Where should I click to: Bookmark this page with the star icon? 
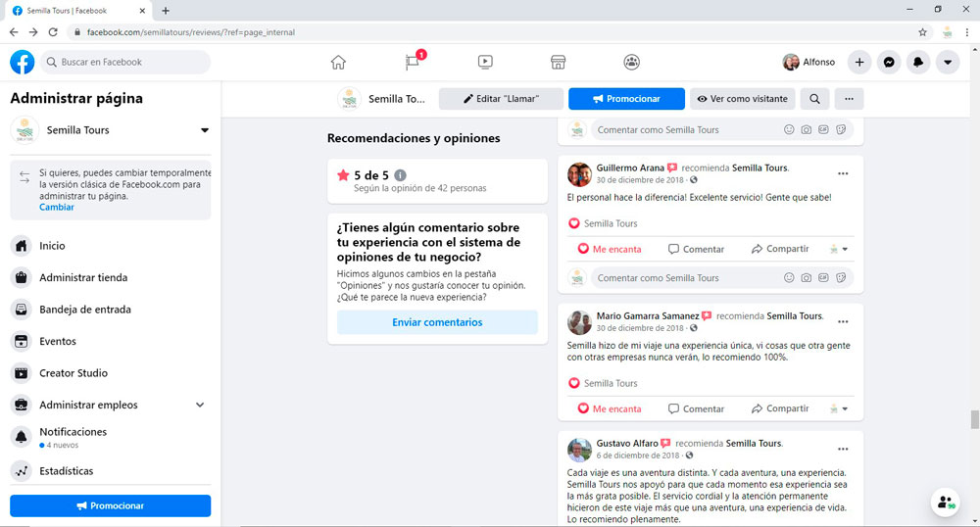922,32
